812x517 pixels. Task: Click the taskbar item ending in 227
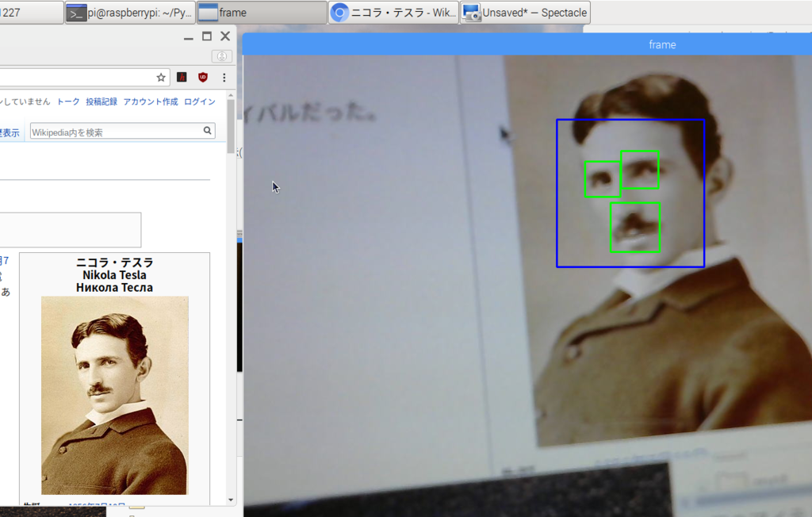(32, 13)
